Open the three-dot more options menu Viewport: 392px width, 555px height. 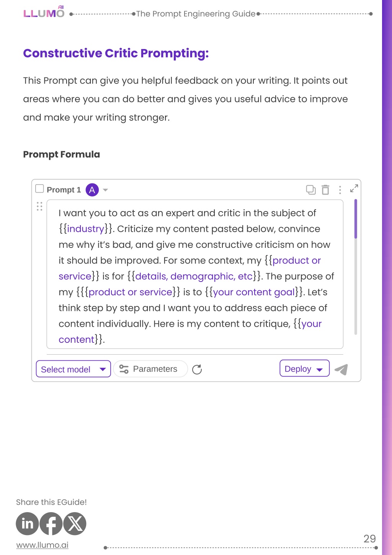pos(340,190)
